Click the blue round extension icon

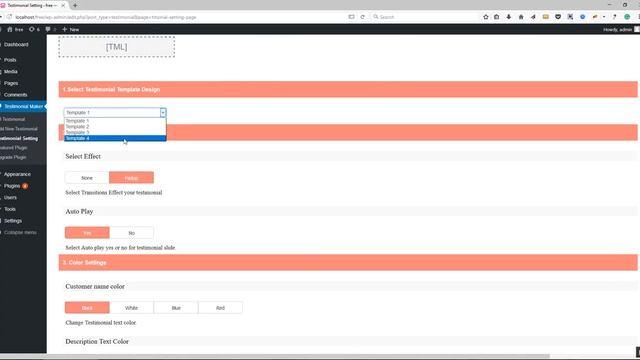pyautogui.click(x=582, y=17)
